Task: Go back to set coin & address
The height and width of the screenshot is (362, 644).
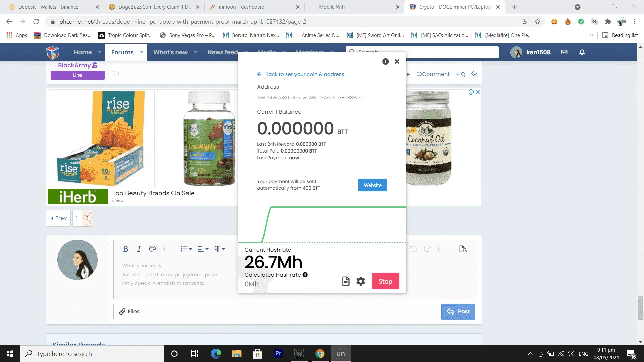Action: pos(301,74)
